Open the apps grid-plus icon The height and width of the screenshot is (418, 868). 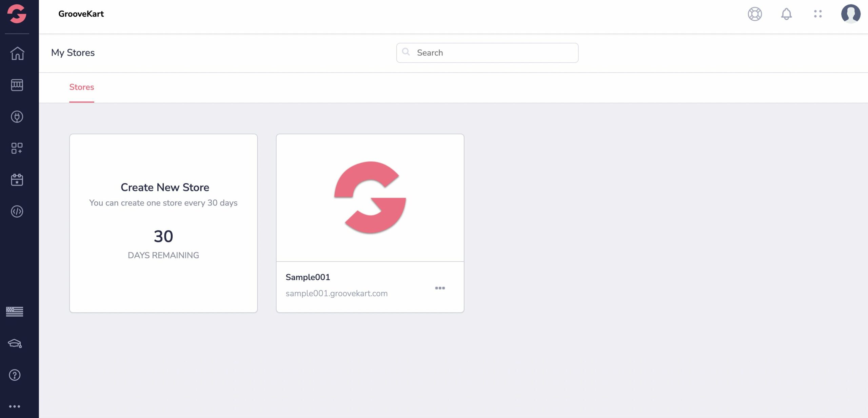click(x=17, y=148)
